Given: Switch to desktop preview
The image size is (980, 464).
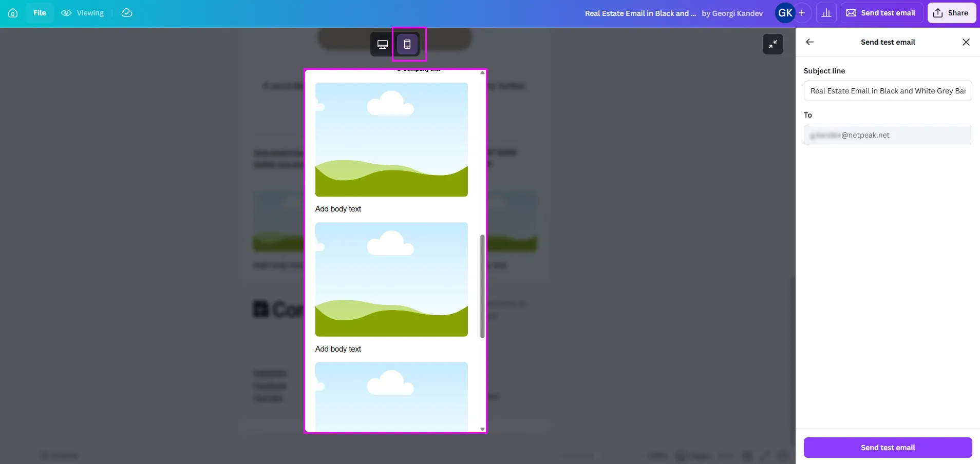Looking at the screenshot, I should pos(383,44).
